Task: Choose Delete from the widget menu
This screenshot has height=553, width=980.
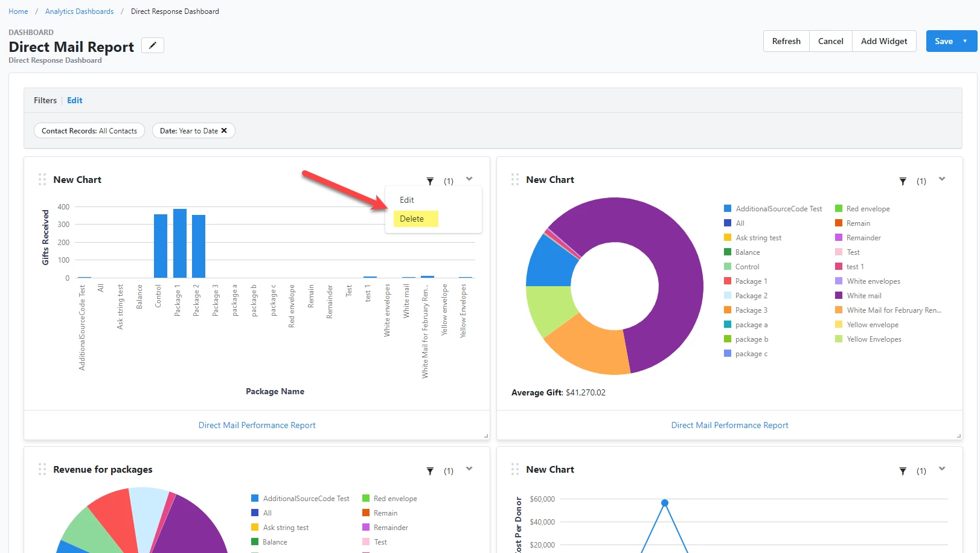Action: point(415,219)
